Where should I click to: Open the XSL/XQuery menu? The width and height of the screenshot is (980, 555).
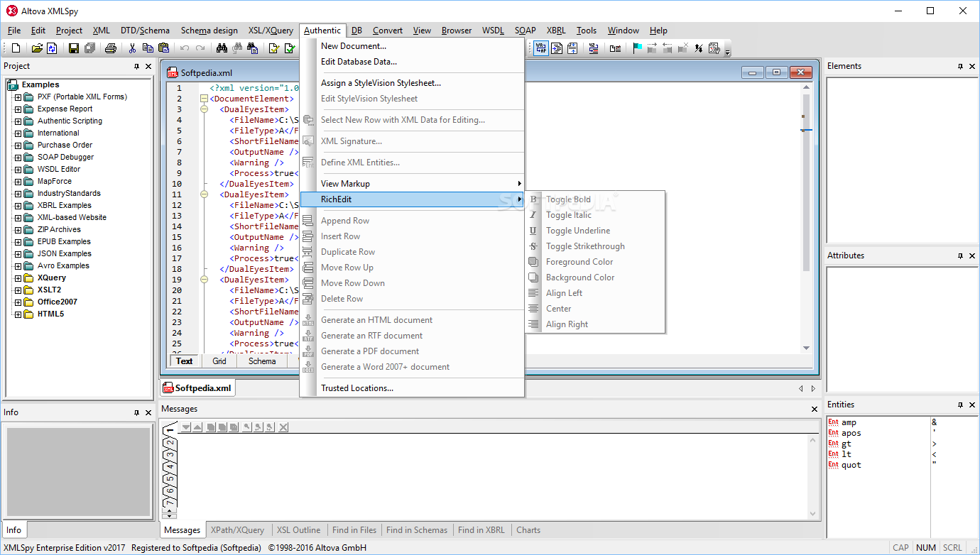[271, 31]
